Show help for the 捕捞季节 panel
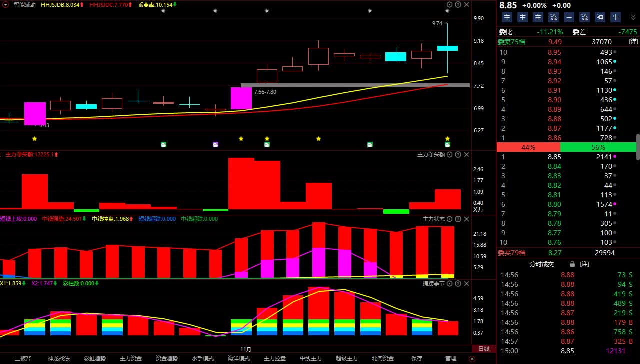 (x=458, y=283)
